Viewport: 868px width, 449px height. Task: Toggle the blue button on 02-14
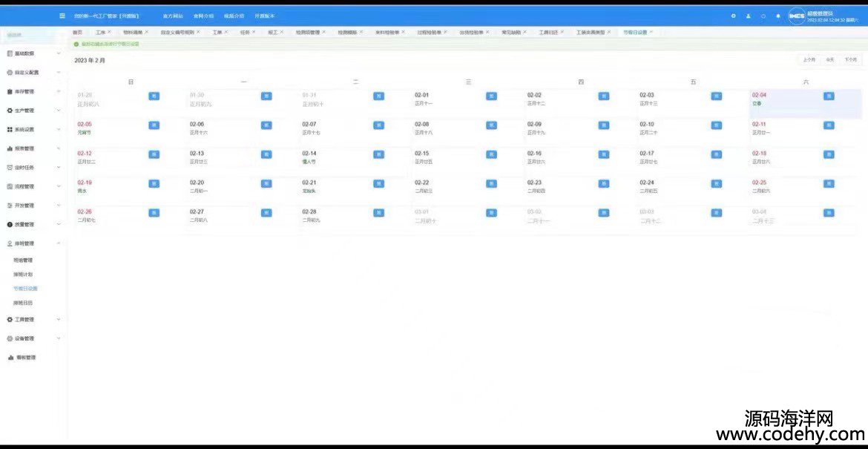[x=378, y=154]
